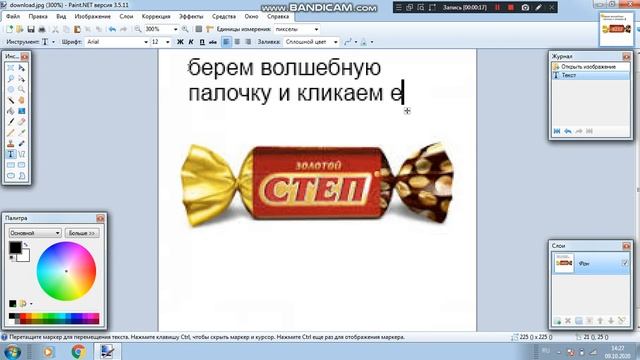Select the Text tool in toolbox
The image size is (640, 360).
point(11,154)
